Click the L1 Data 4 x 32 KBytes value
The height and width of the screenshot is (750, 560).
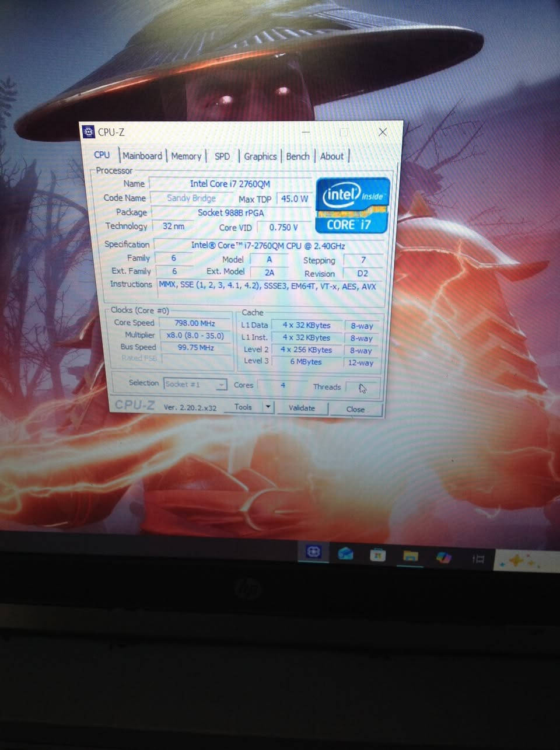click(306, 325)
